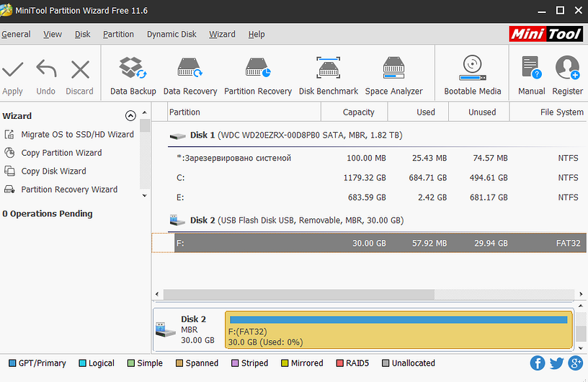
Task: Click Bootable Media disc icon
Action: pyautogui.click(x=473, y=69)
